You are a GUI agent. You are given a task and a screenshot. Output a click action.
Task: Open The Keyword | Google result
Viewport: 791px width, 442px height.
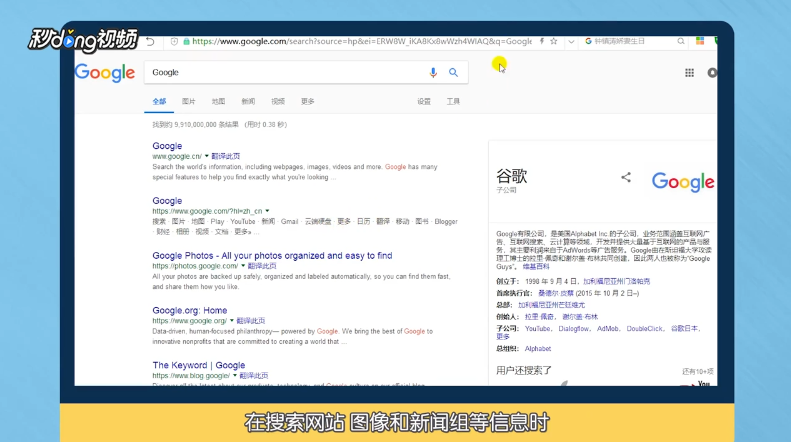point(199,365)
